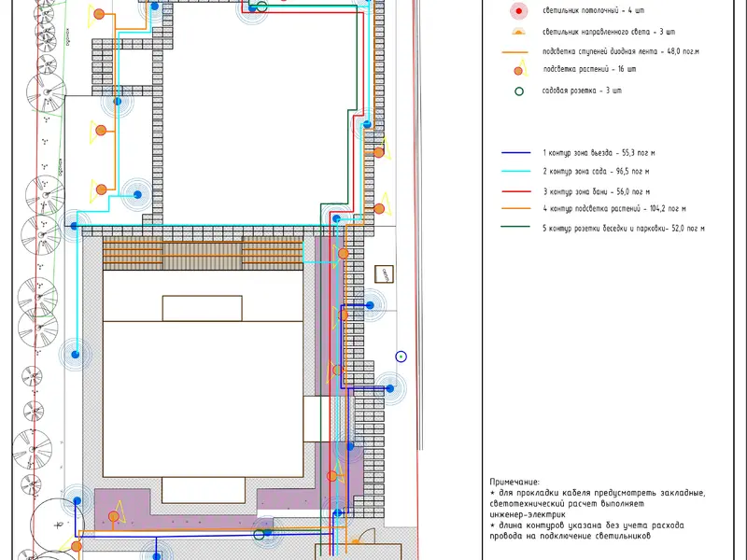Select the small brown labeled box on plan

(x=384, y=274)
